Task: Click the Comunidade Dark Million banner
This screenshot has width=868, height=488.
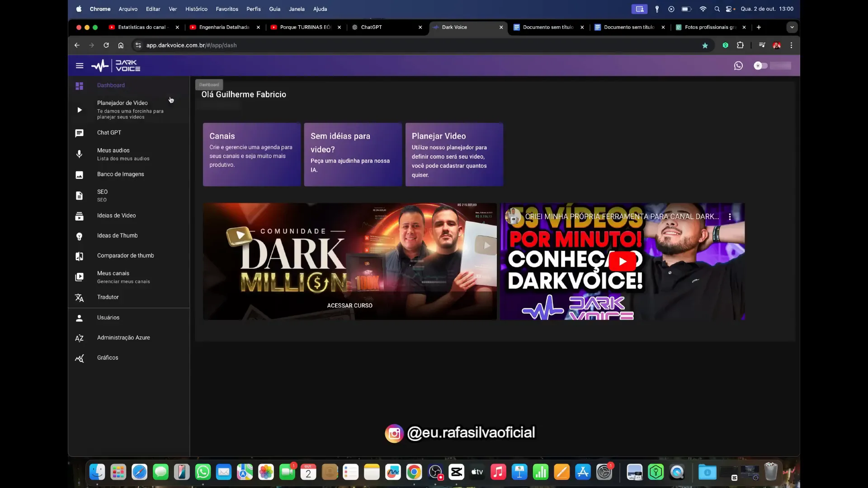Action: click(x=349, y=261)
